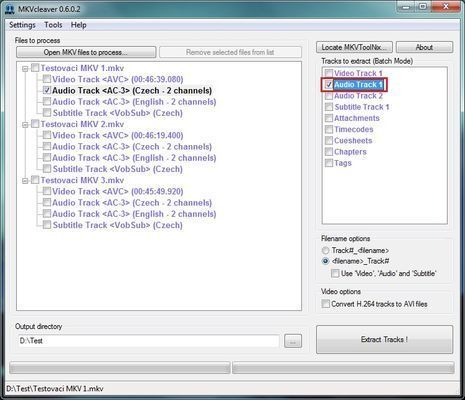Enable Subtitle Track 1 in batch mode

(x=329, y=107)
